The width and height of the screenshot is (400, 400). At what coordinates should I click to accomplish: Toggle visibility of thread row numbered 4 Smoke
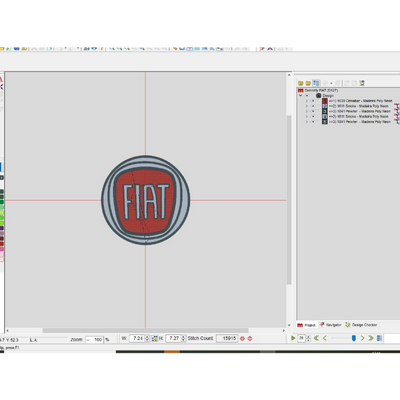point(313,117)
